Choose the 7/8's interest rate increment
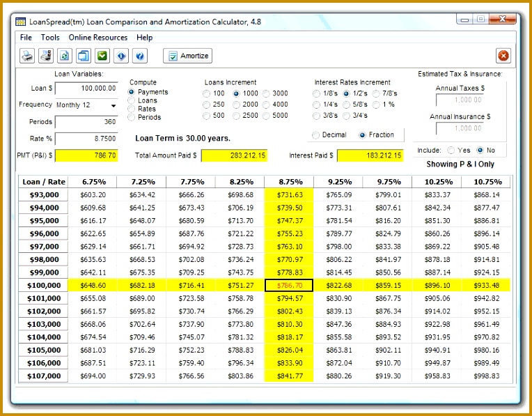 tap(376, 93)
